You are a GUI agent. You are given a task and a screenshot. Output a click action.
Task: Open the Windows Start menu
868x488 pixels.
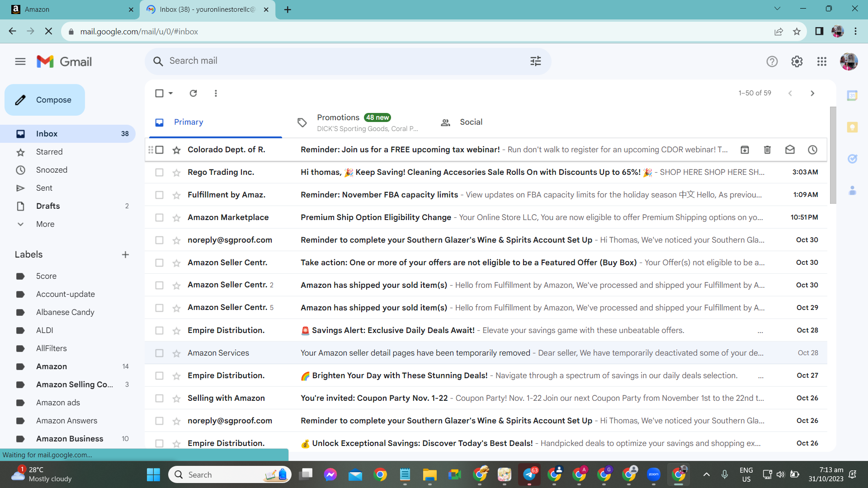(154, 474)
